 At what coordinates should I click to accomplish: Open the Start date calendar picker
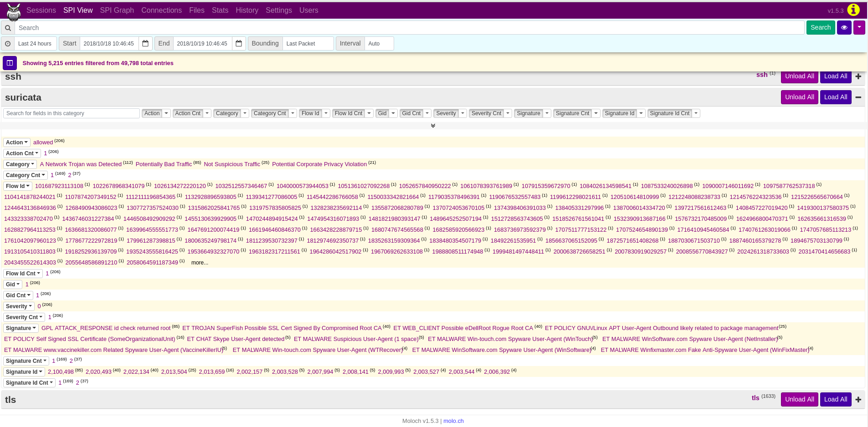(x=145, y=44)
